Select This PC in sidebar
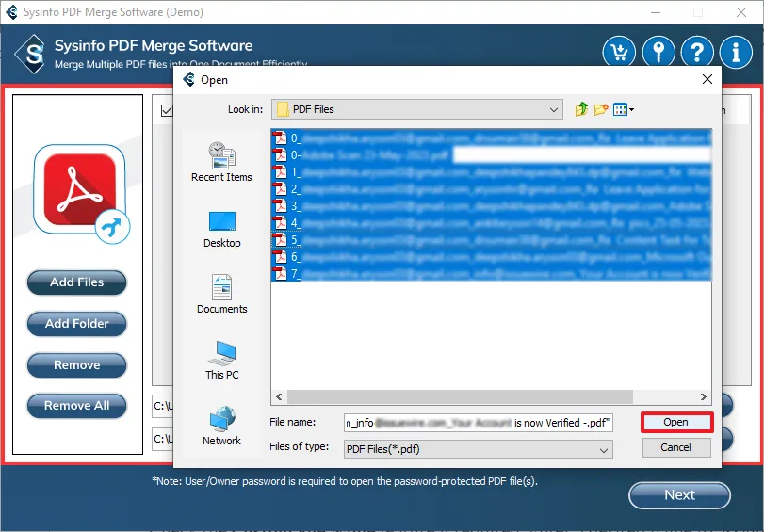764x532 pixels. pos(221,360)
